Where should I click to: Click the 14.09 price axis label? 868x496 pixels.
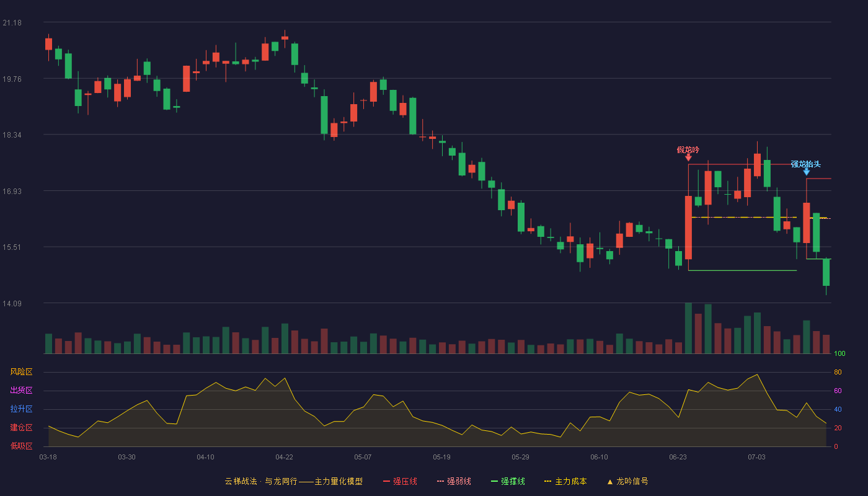pyautogui.click(x=12, y=303)
